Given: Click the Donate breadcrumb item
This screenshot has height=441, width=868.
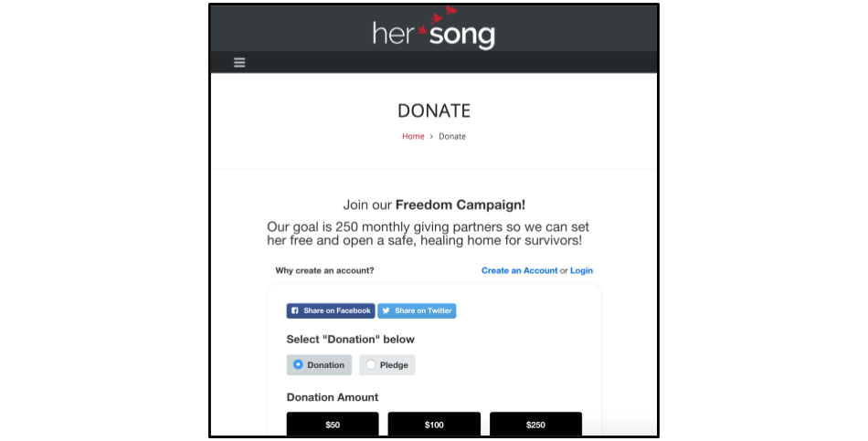Looking at the screenshot, I should pyautogui.click(x=452, y=137).
